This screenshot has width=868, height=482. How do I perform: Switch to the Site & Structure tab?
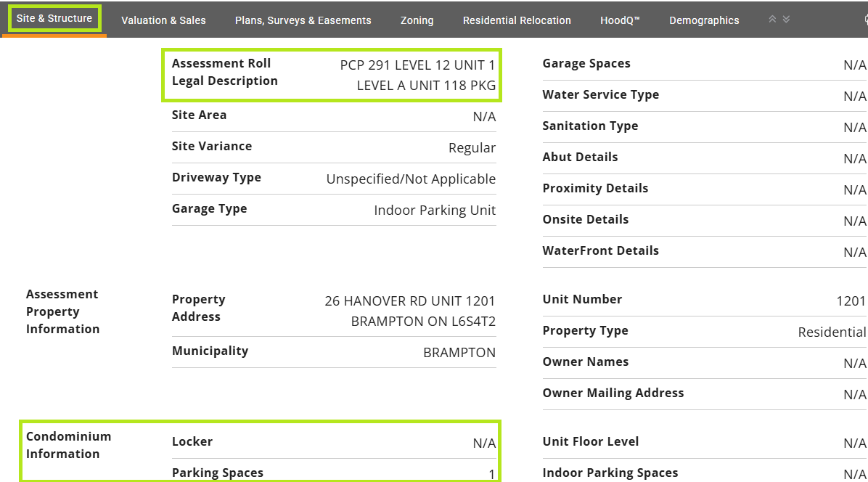coord(54,18)
